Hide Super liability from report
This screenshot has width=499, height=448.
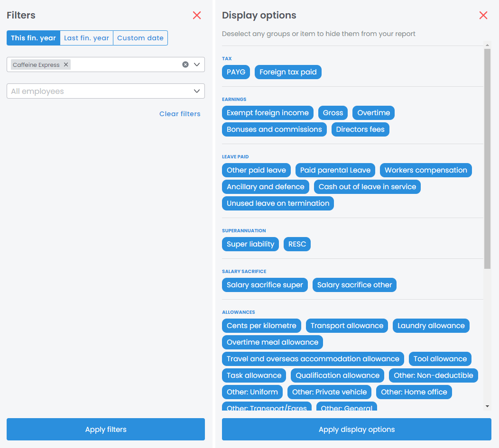[x=250, y=244]
